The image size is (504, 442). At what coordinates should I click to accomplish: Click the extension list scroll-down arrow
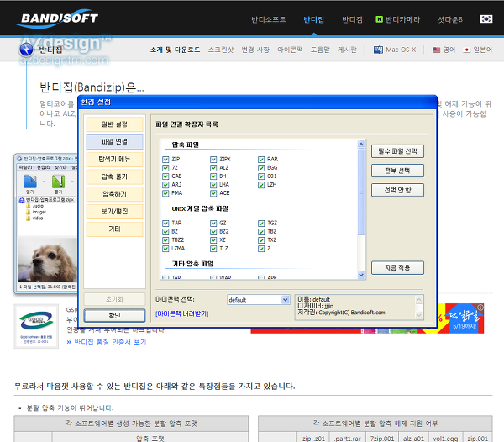[x=361, y=275]
